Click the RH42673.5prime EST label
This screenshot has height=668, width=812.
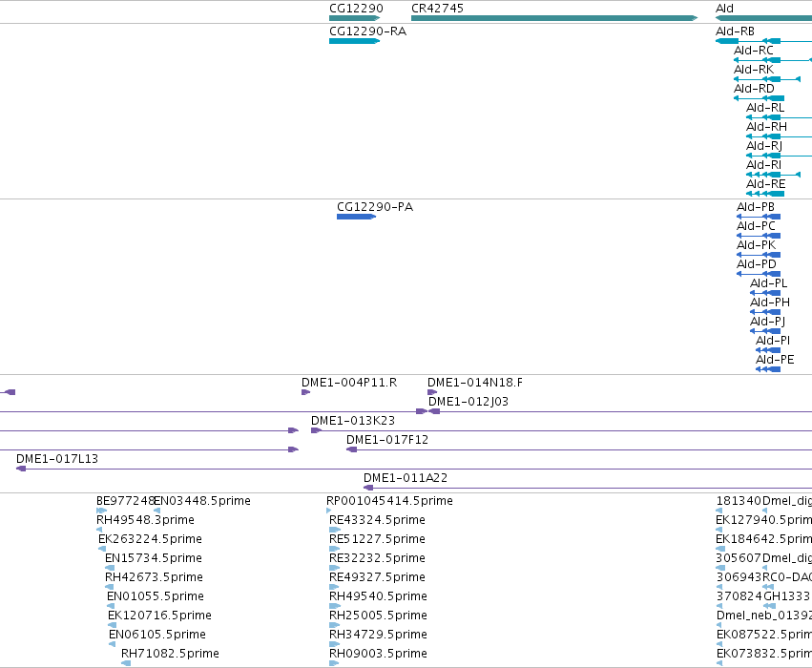(154, 578)
